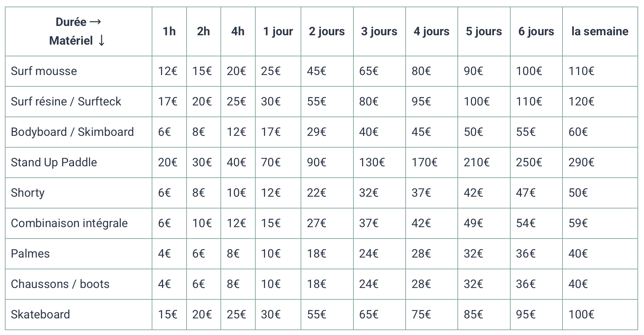Select the Skateboard row label

pos(40,315)
